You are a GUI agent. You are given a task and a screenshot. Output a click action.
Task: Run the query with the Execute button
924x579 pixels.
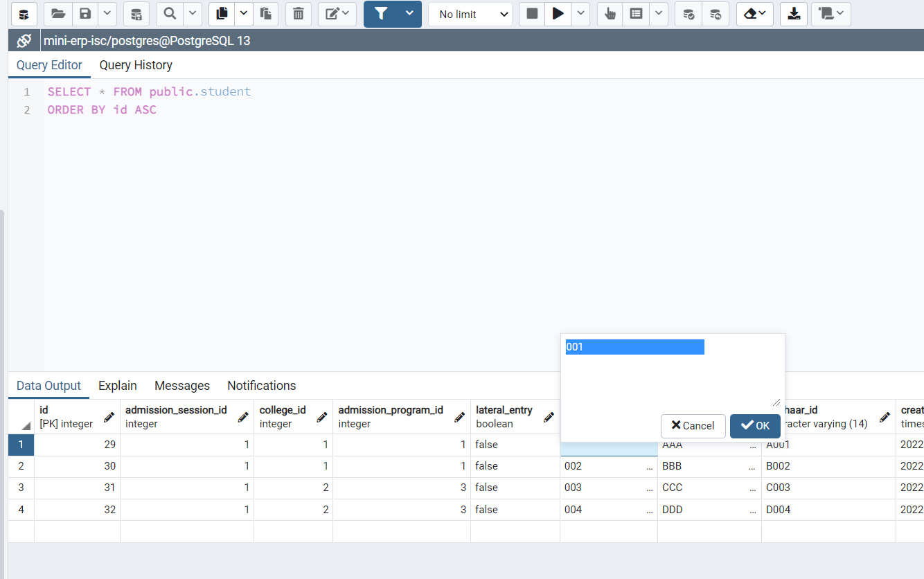tap(558, 14)
